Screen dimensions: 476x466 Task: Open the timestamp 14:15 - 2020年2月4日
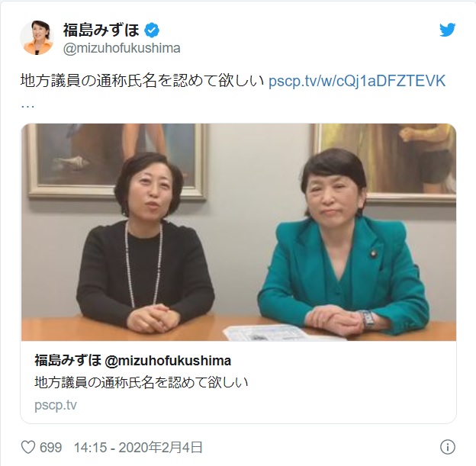point(138,448)
